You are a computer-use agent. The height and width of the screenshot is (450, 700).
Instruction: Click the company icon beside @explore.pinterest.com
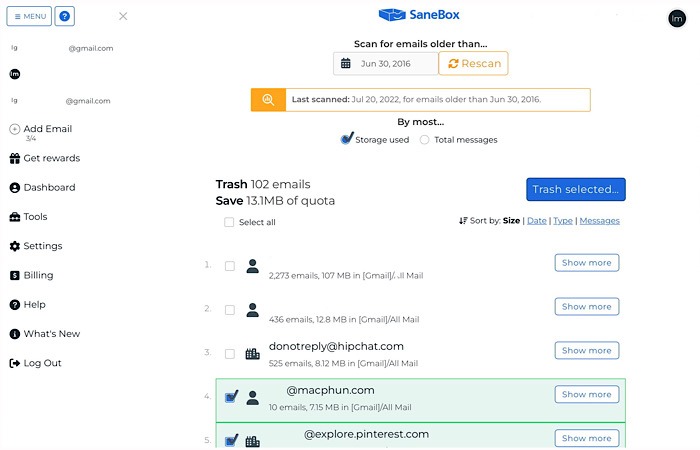pos(253,442)
